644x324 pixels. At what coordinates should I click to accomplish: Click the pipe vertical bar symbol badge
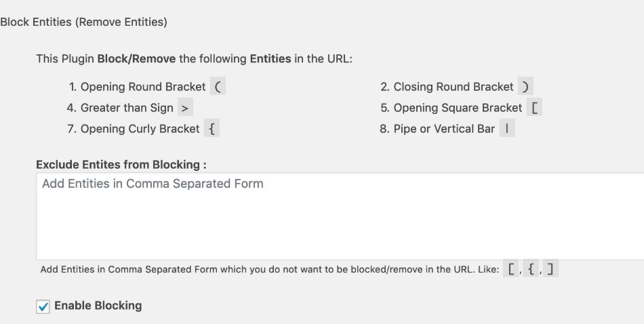[507, 129]
